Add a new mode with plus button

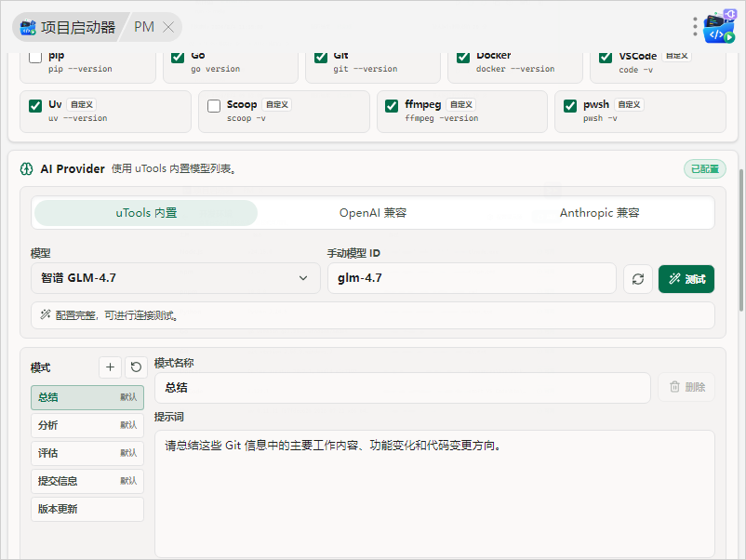point(110,367)
